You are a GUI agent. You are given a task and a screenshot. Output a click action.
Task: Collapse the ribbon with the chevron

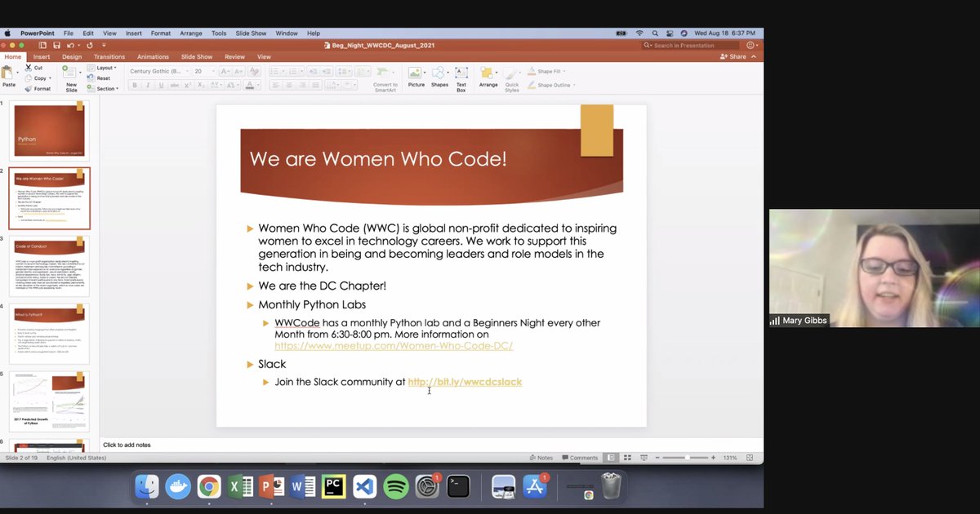point(753,57)
